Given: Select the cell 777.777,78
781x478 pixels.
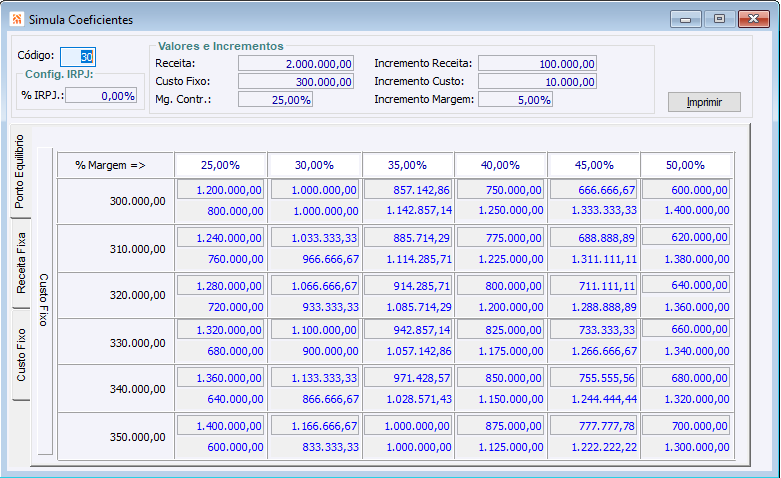Looking at the screenshot, I should coord(593,426).
